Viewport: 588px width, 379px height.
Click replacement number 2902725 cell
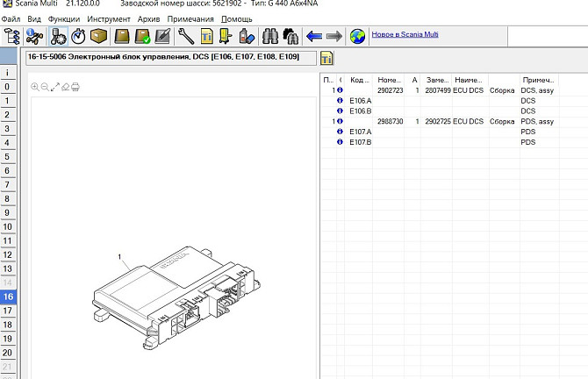pos(436,121)
